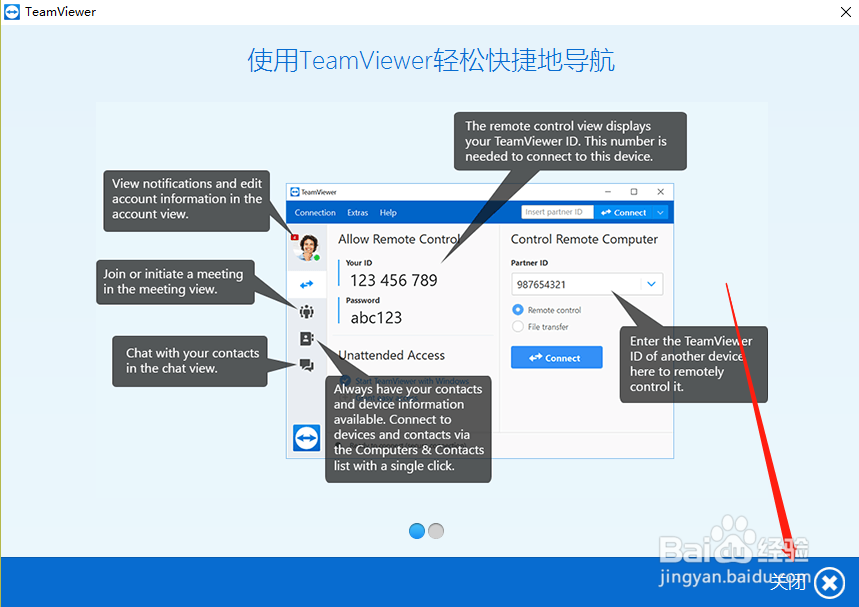Close the TeamViewer intro window via title bar X
859x607 pixels.
click(x=846, y=12)
